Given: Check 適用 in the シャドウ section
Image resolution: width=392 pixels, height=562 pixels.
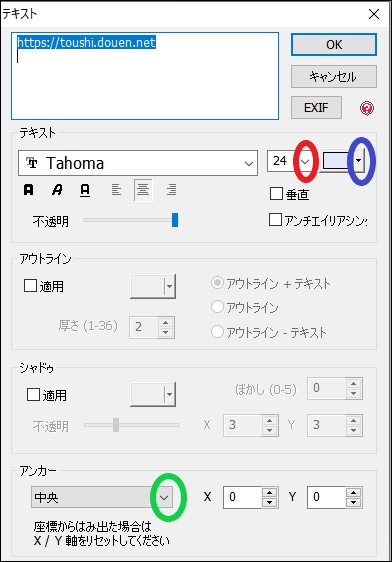Looking at the screenshot, I should coord(33,395).
